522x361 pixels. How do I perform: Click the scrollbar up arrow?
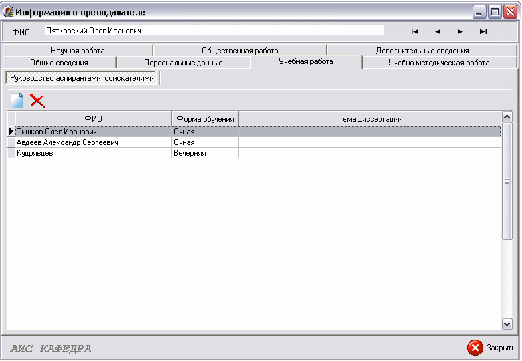tap(507, 117)
